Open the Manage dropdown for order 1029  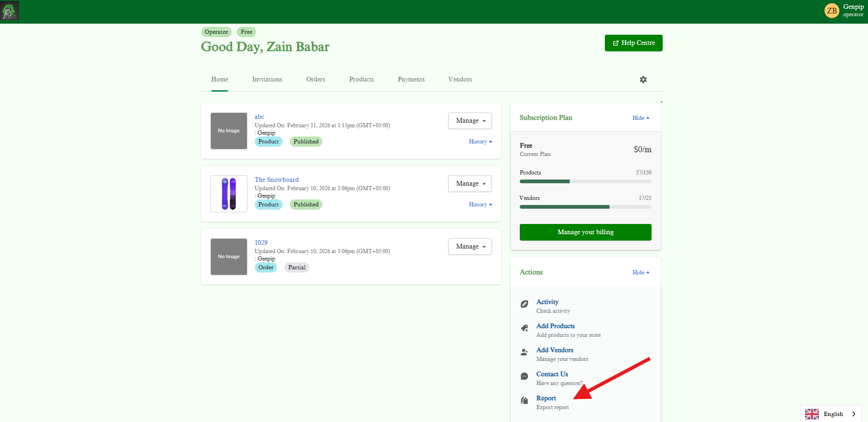(x=470, y=247)
